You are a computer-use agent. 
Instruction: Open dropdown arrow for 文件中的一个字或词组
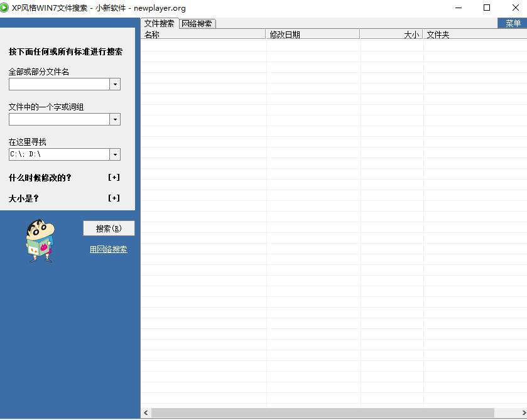coord(115,119)
